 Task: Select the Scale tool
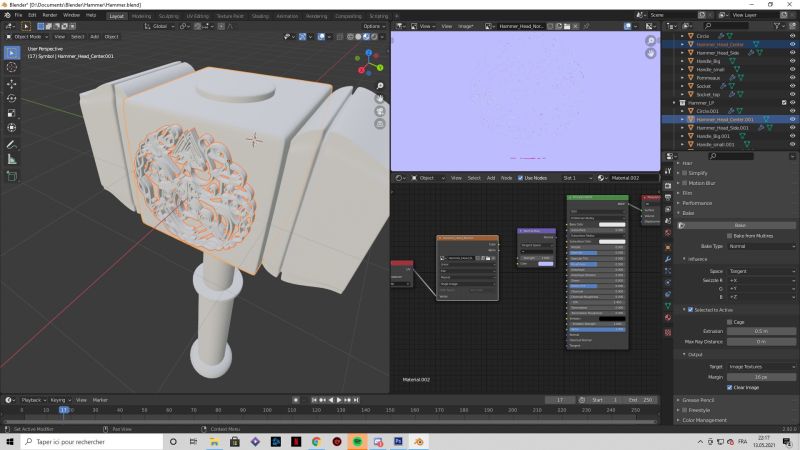pyautogui.click(x=12, y=113)
